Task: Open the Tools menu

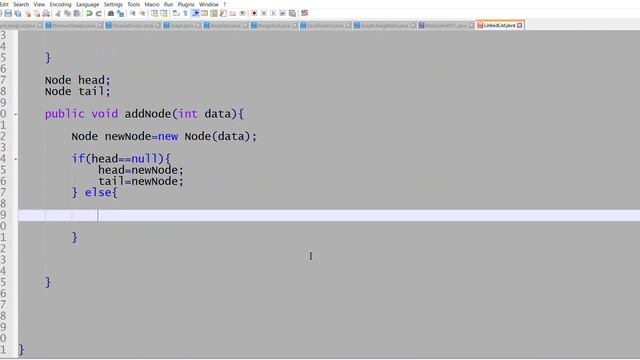Action: 133,4
